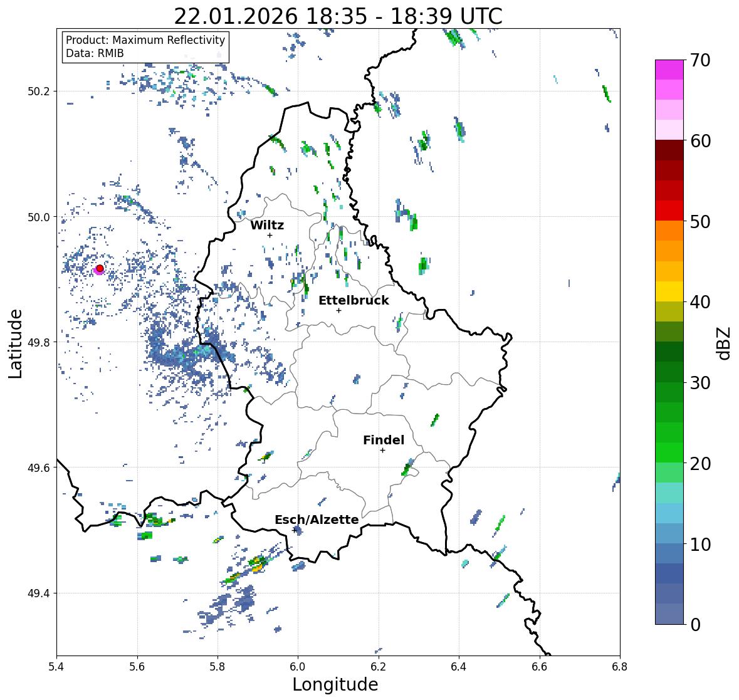Click the magenta 70 dBZ colorbar segment
This screenshot has height=700, width=739.
[x=669, y=70]
